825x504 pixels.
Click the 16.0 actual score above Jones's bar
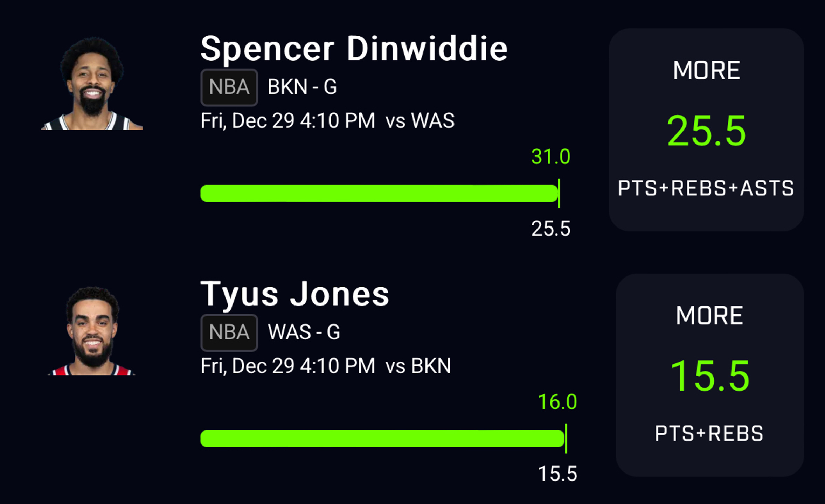[x=557, y=402]
